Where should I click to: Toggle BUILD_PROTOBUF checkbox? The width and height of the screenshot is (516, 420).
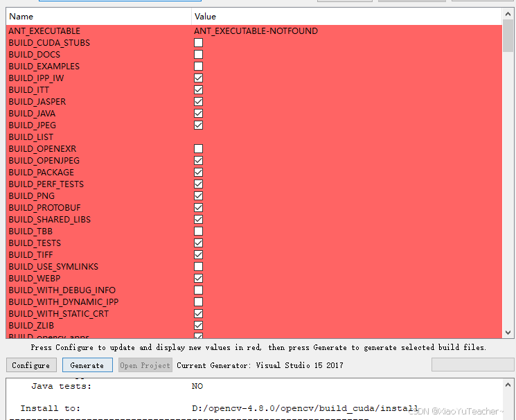pyautogui.click(x=199, y=208)
